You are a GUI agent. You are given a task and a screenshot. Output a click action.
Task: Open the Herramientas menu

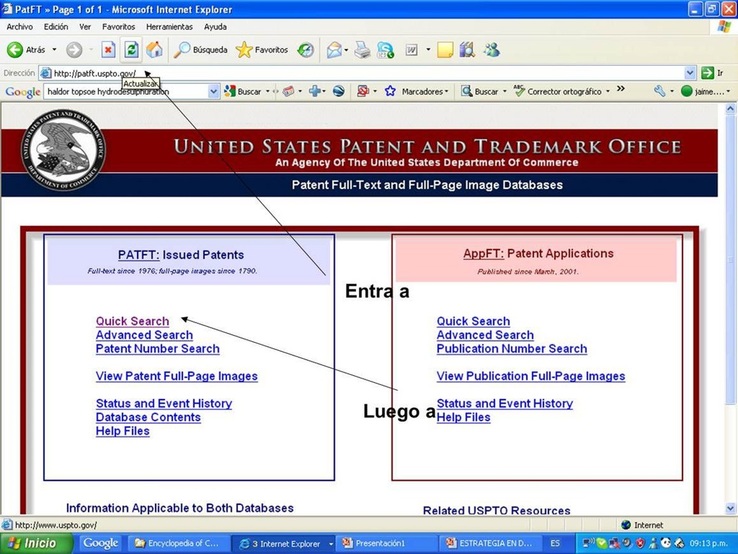pos(169,27)
